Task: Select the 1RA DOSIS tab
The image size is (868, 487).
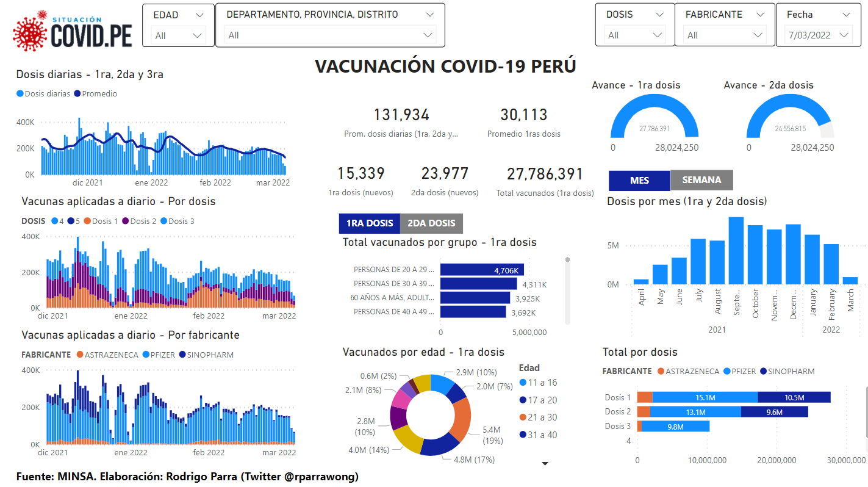Action: pyautogui.click(x=369, y=223)
